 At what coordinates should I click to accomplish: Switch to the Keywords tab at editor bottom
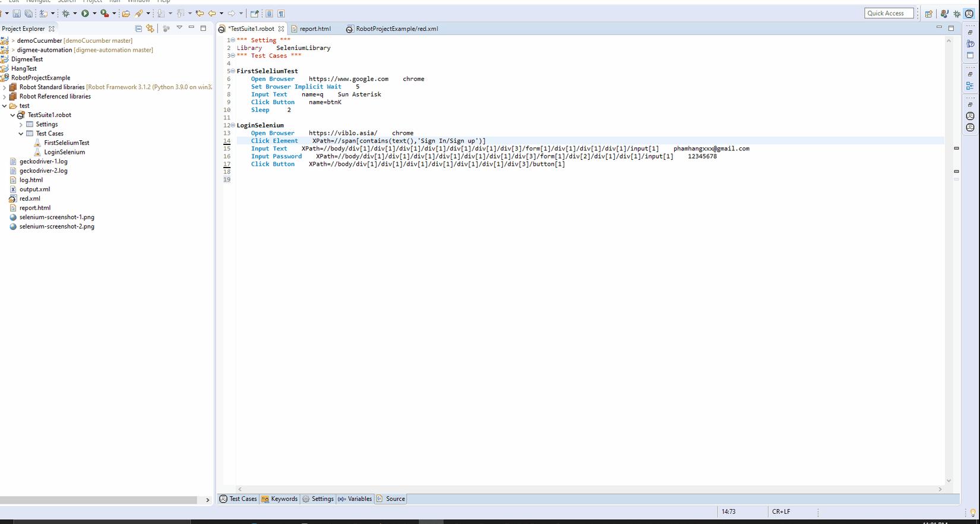(x=283, y=499)
